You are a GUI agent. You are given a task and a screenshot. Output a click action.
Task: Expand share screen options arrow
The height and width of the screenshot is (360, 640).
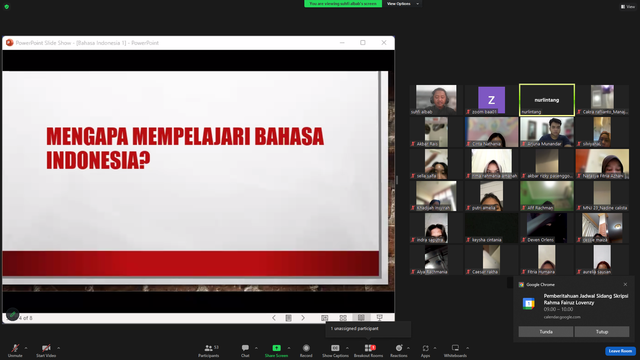pyautogui.click(x=289, y=348)
